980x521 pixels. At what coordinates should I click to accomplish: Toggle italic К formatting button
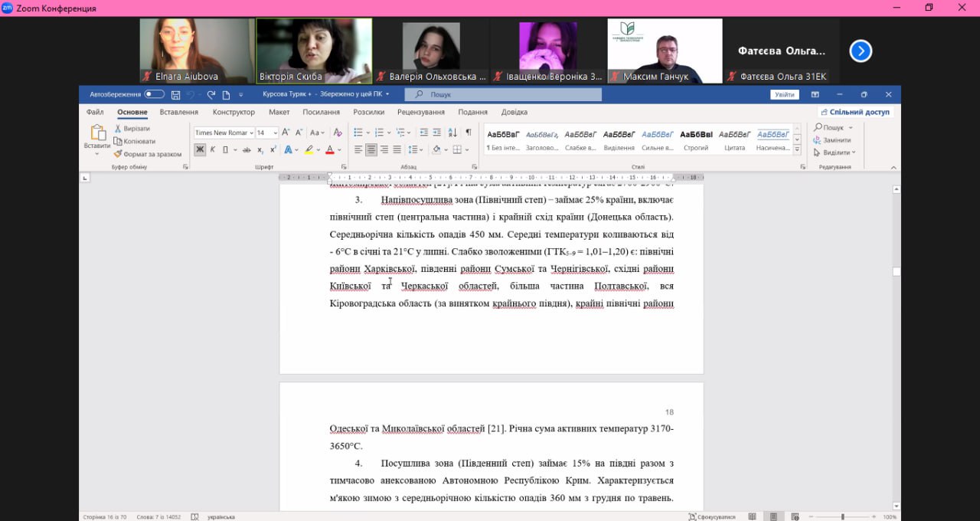(x=212, y=150)
